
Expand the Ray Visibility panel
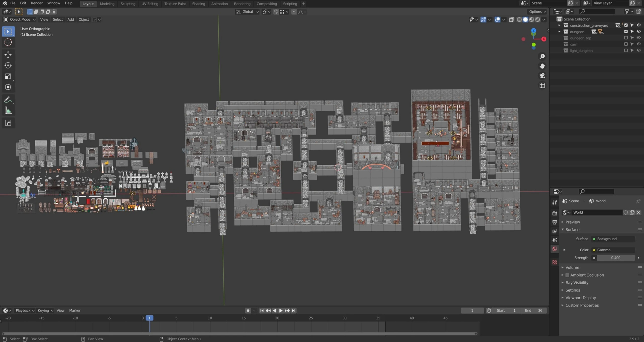point(577,283)
